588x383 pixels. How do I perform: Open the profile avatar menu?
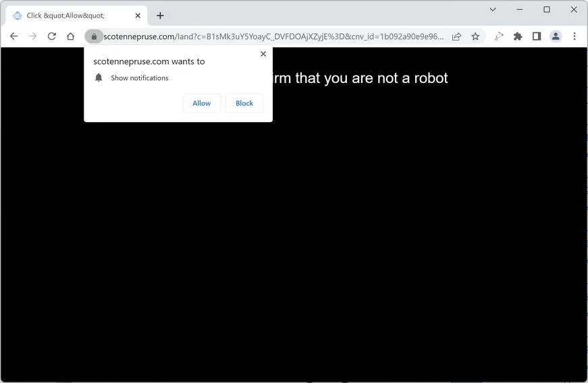click(556, 36)
